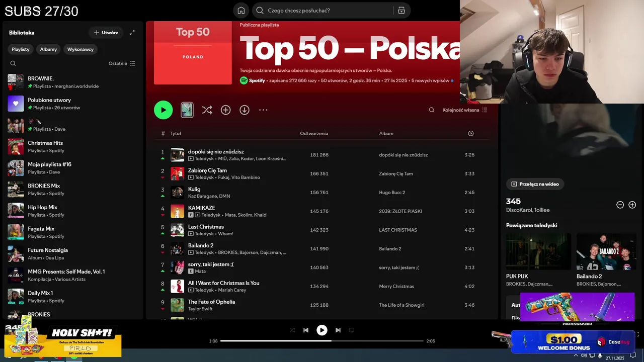
Task: Click the Utwórz button in library
Action: [x=106, y=33]
